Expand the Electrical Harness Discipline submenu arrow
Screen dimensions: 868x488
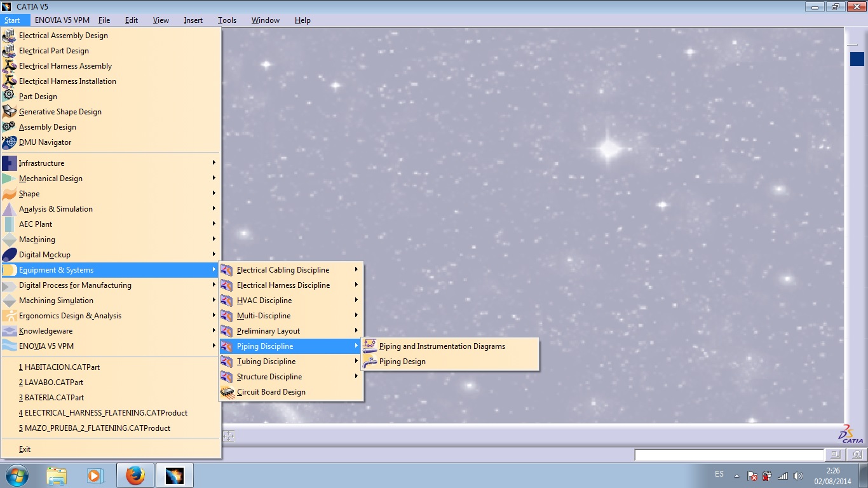coord(356,285)
